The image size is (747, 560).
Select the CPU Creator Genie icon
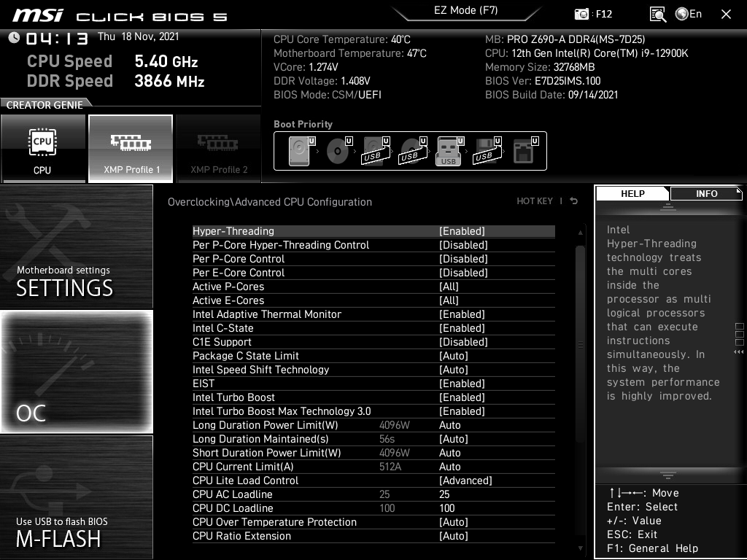pos(43,149)
